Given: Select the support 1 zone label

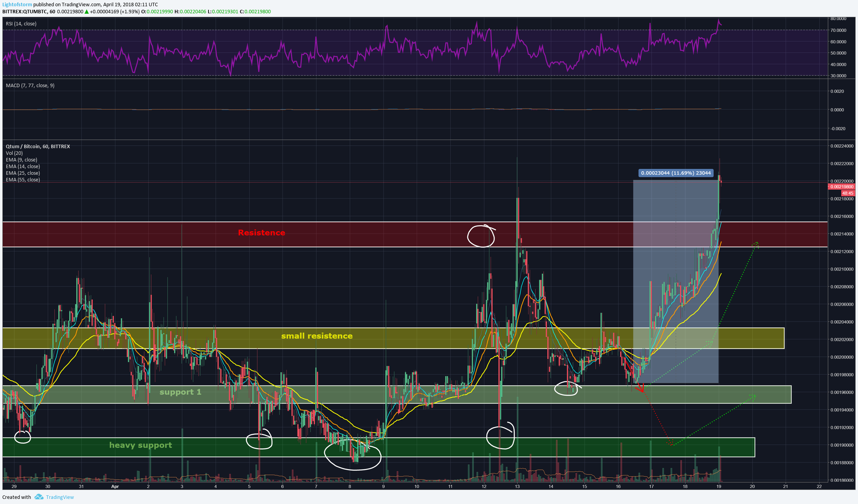Looking at the screenshot, I should (180, 392).
